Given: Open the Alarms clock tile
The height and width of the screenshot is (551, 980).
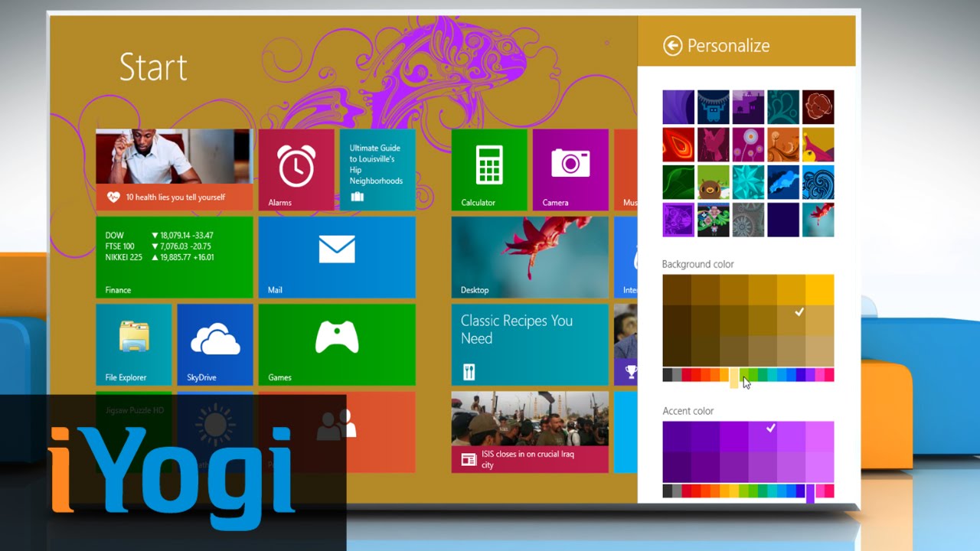Looking at the screenshot, I should [x=296, y=170].
